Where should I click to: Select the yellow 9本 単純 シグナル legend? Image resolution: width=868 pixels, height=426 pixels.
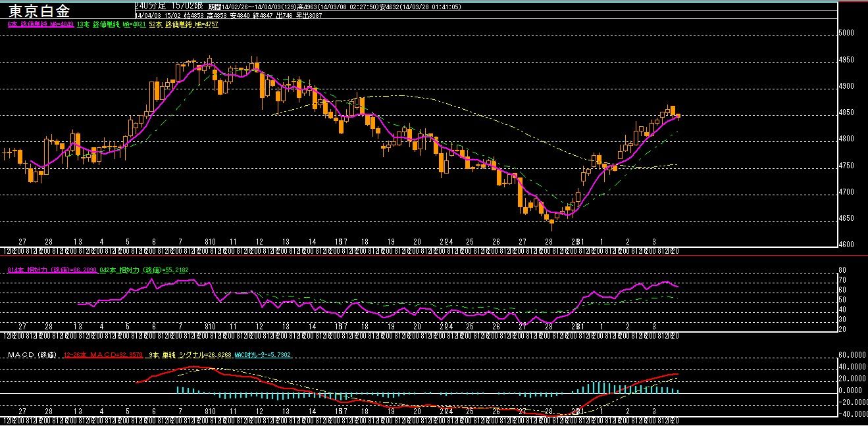[x=191, y=355]
